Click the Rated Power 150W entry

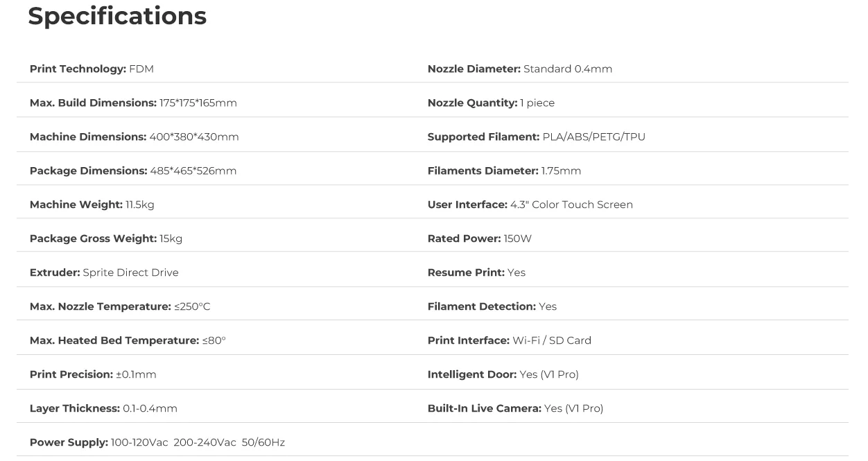[x=479, y=238]
